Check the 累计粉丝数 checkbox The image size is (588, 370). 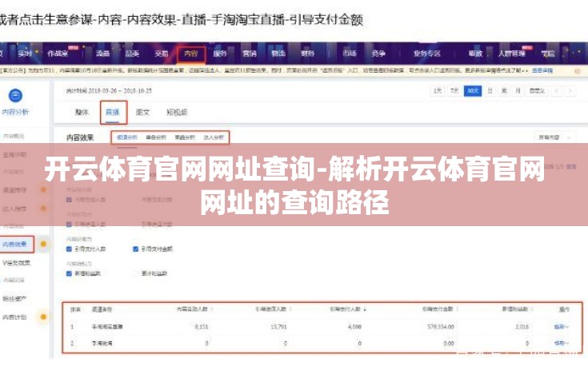coord(136,274)
